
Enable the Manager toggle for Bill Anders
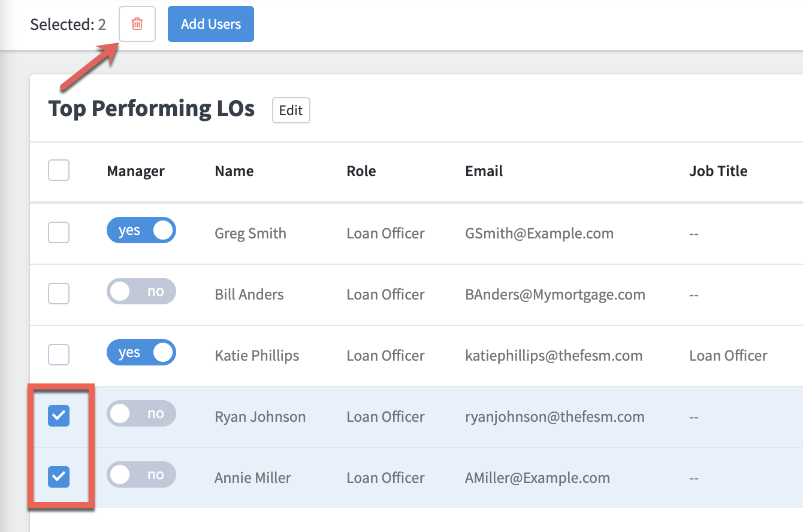click(x=141, y=291)
